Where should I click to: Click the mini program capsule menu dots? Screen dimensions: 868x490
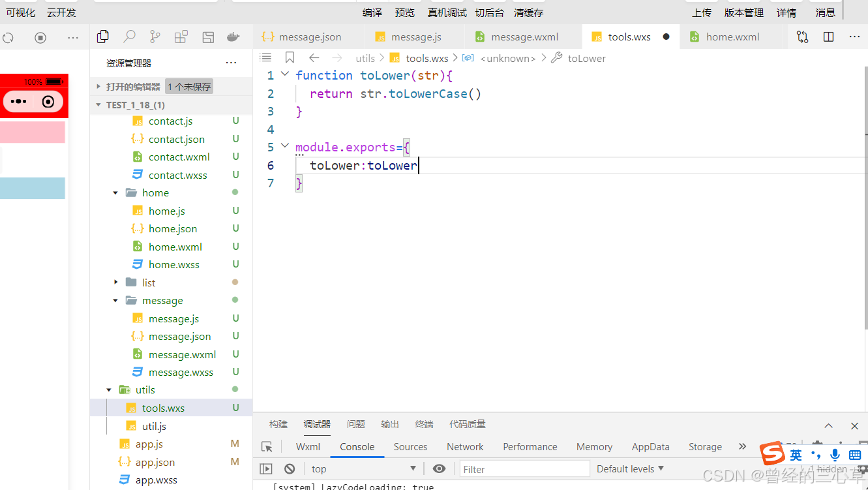tap(19, 102)
